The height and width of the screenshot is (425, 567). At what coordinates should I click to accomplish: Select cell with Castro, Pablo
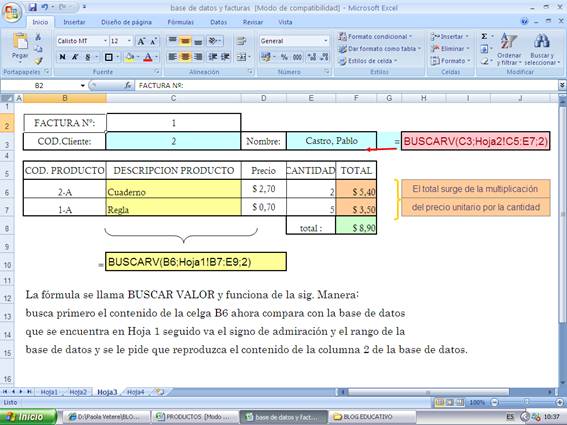tap(331, 141)
